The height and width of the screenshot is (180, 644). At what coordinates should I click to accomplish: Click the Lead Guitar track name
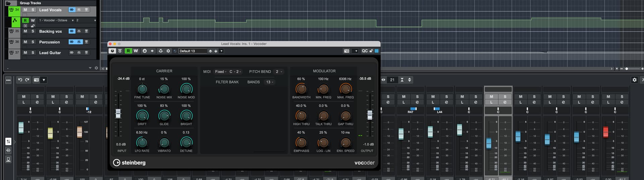tap(50, 53)
